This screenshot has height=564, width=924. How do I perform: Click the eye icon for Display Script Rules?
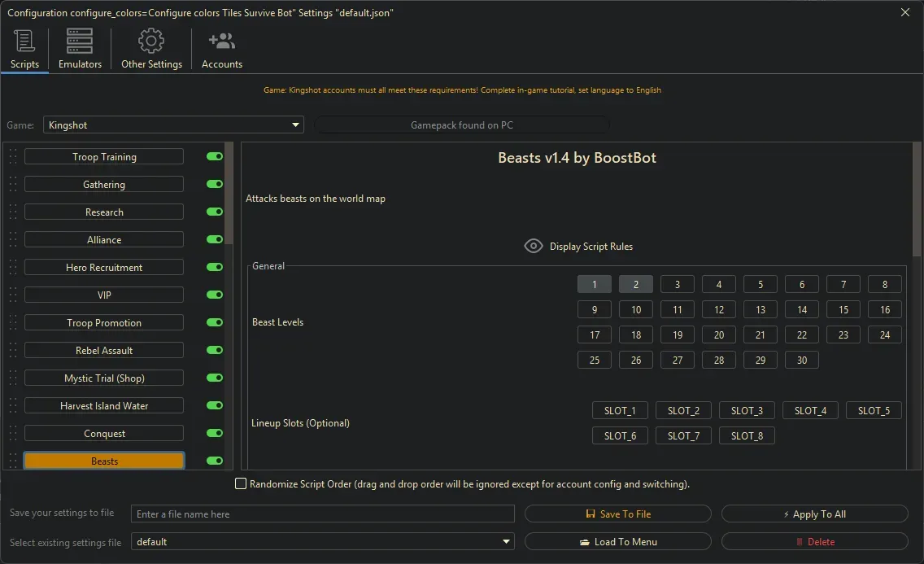click(534, 246)
